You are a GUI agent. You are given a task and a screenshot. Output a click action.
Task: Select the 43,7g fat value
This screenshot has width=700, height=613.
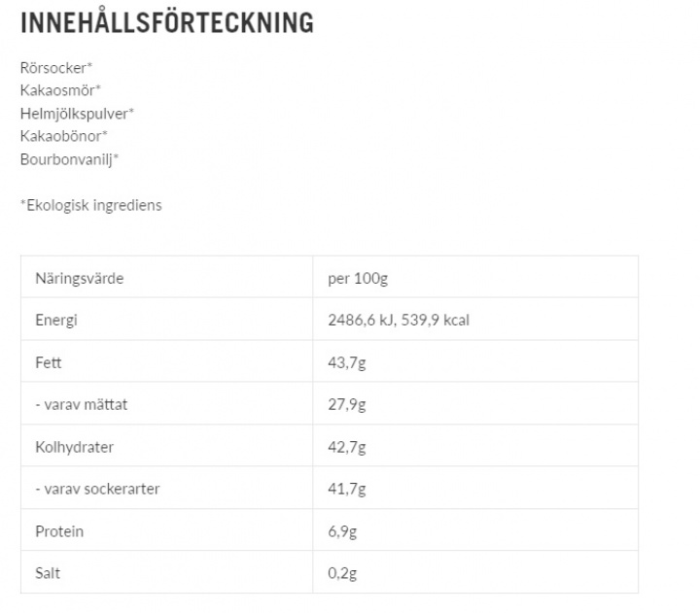coord(347,362)
